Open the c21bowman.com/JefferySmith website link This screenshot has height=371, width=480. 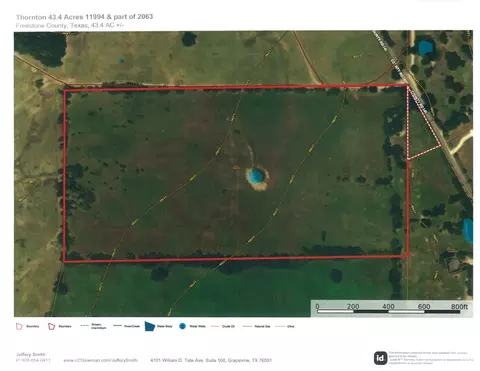coord(100,360)
